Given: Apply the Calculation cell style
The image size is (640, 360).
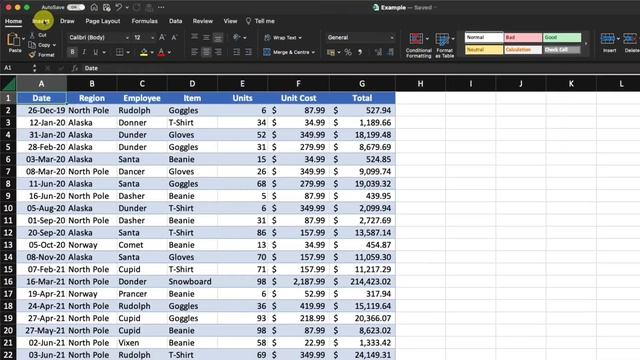Looking at the screenshot, I should (x=523, y=50).
